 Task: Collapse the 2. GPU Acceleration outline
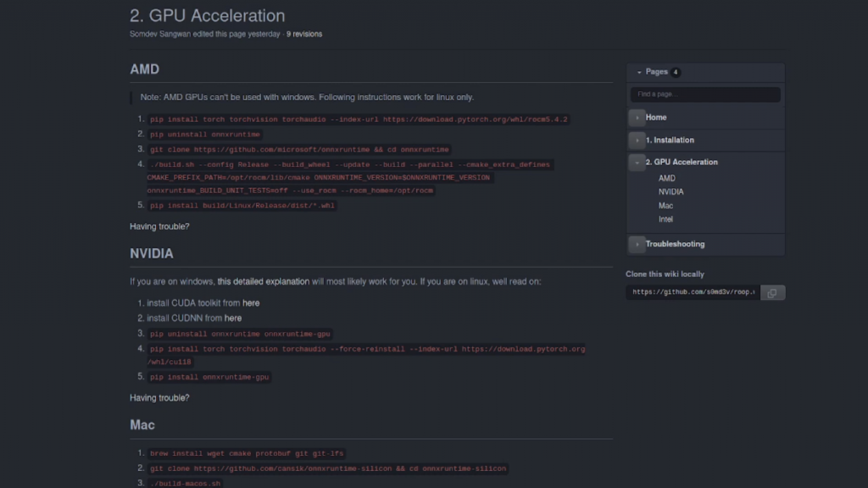[x=637, y=162]
